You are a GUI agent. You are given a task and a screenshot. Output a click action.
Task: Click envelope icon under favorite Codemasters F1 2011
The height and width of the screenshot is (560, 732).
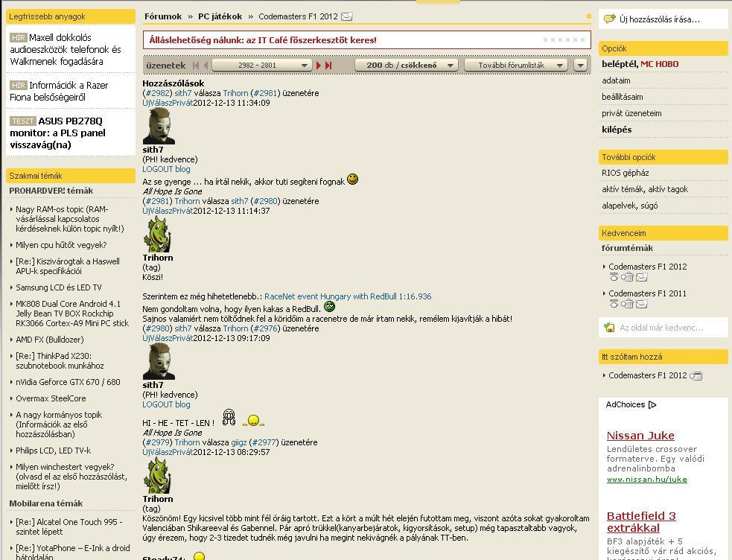pos(641,304)
